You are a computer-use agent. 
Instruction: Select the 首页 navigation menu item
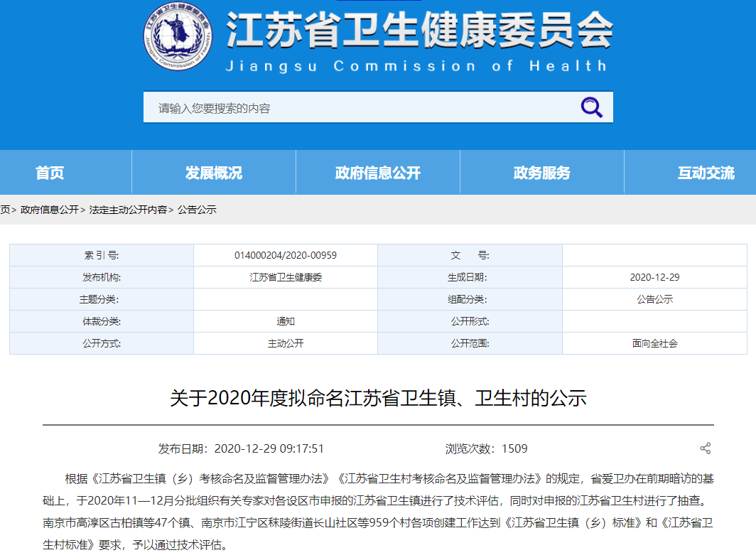pos(50,172)
